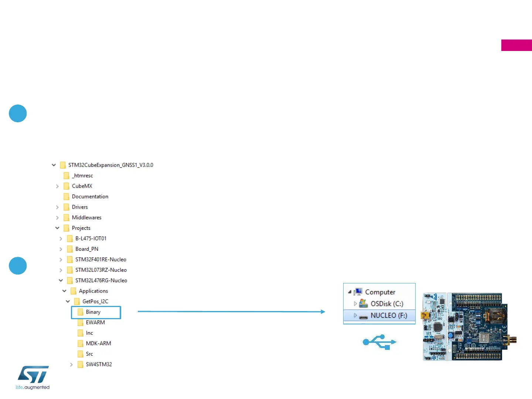Select the CubeMX folder icon
Image resolution: width=532 pixels, height=399 pixels.
coord(66,186)
